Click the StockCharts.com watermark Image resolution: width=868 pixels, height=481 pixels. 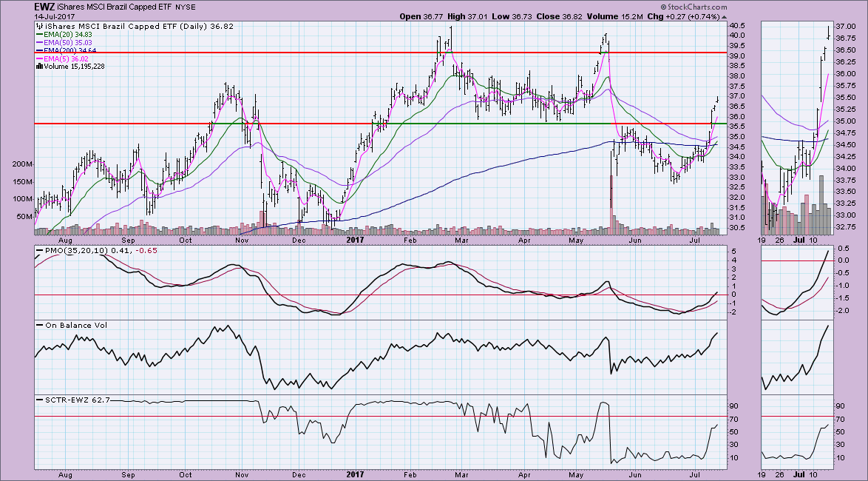[x=833, y=7]
